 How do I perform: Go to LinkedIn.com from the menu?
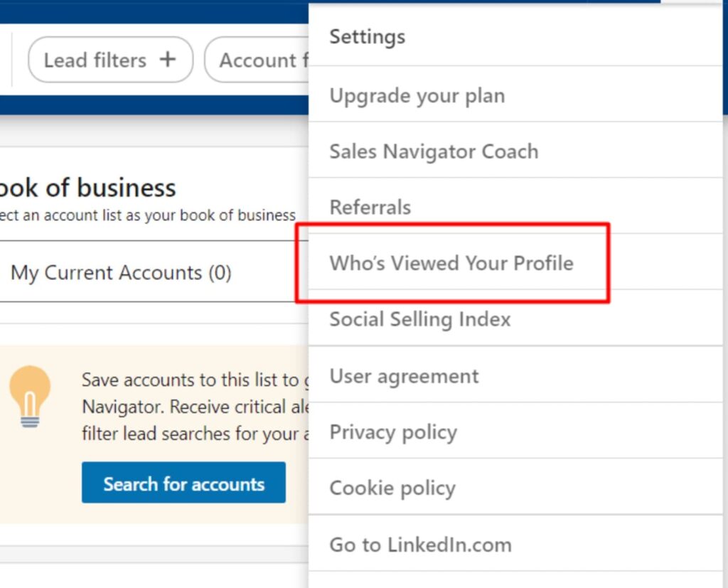coord(420,545)
